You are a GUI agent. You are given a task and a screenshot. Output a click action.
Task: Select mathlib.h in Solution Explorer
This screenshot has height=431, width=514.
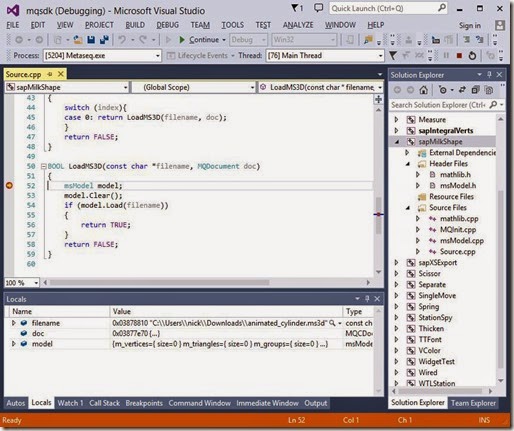pos(455,175)
